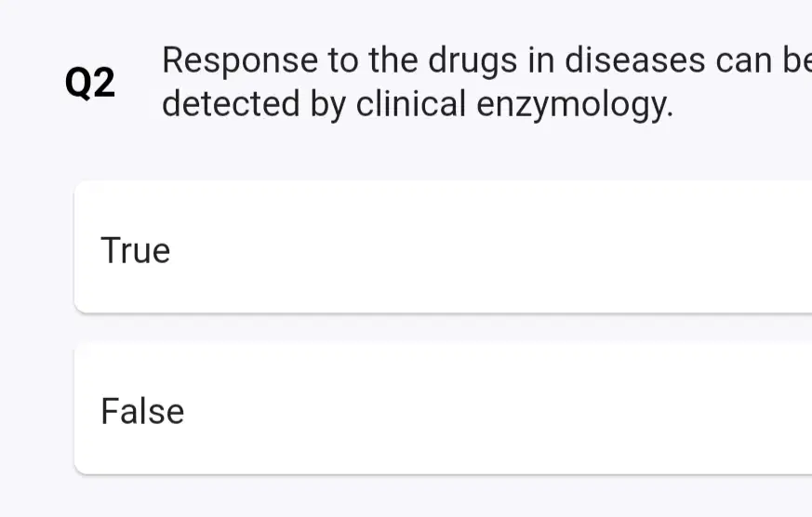Viewport: 812px width, 517px height.
Task: Tap the word False in second card
Action: [142, 411]
